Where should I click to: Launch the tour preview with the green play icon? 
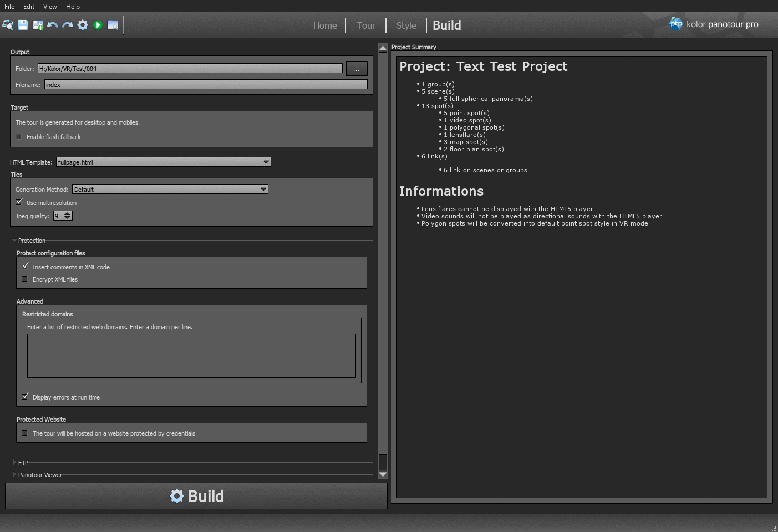click(x=98, y=25)
